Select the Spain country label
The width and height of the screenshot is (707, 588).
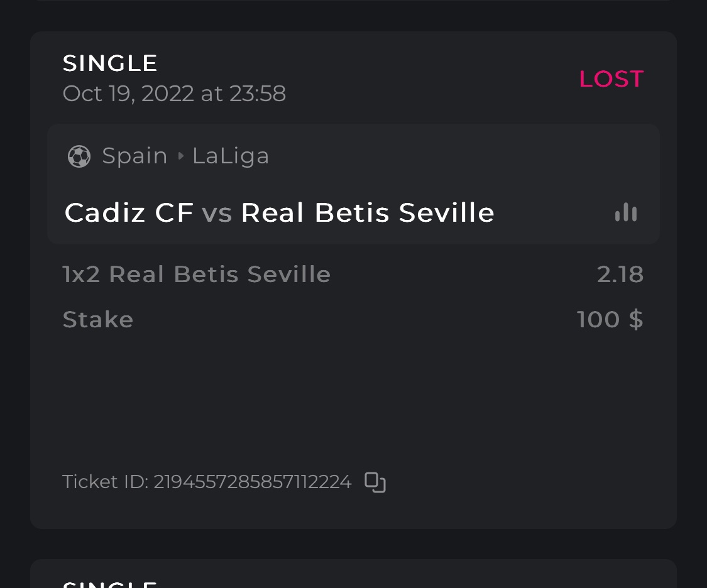click(134, 156)
